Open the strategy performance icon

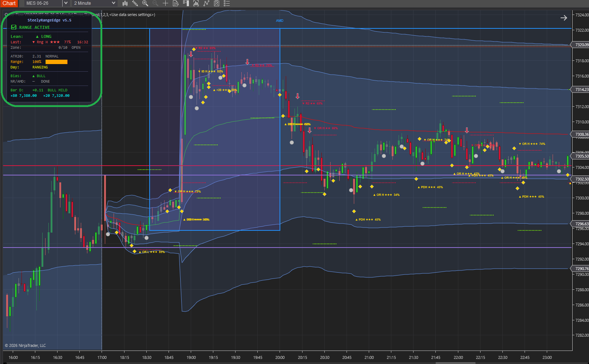pyautogui.click(x=217, y=3)
